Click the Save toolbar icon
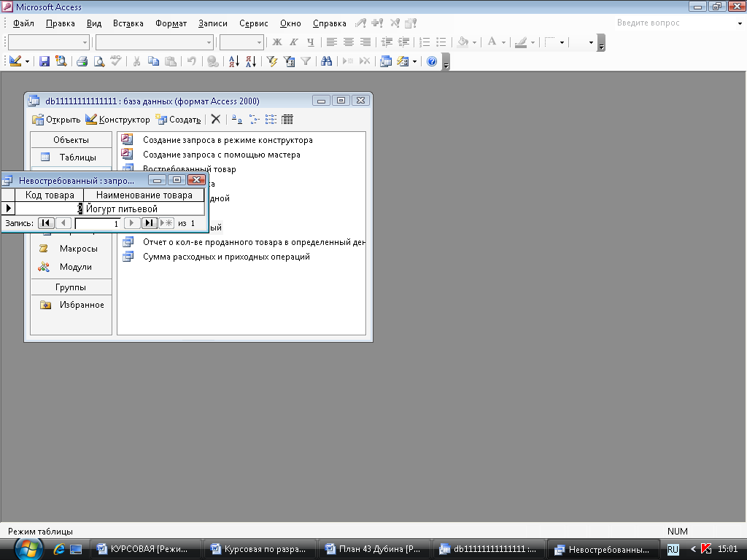 click(x=44, y=61)
